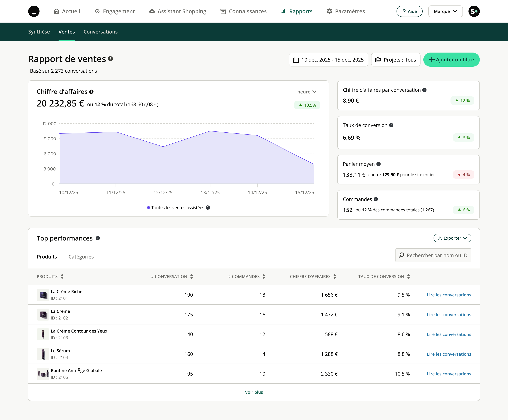The image size is (508, 420).
Task: Sort table by # Conversation column
Action: (x=191, y=276)
